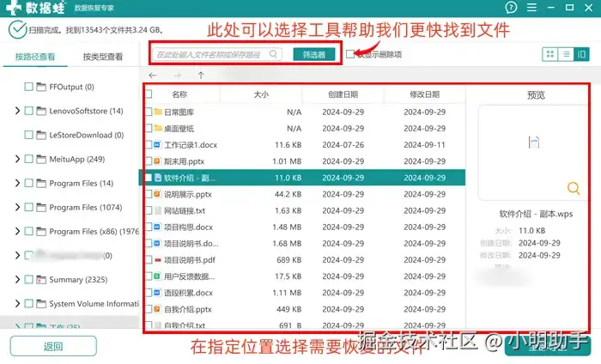Click the Word icon of 工作记录1.docx

pos(157,145)
